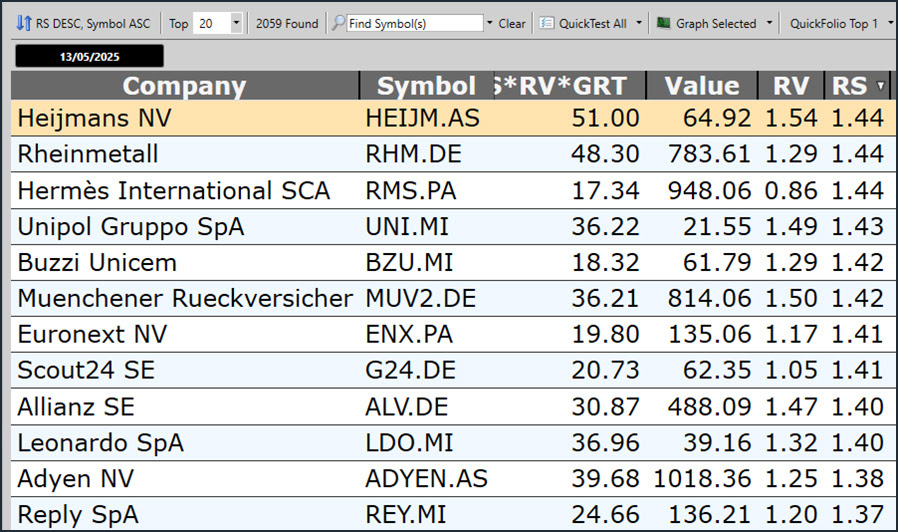The height and width of the screenshot is (532, 898).
Task: Click symbol ADYEN.AS
Action: 426,479
